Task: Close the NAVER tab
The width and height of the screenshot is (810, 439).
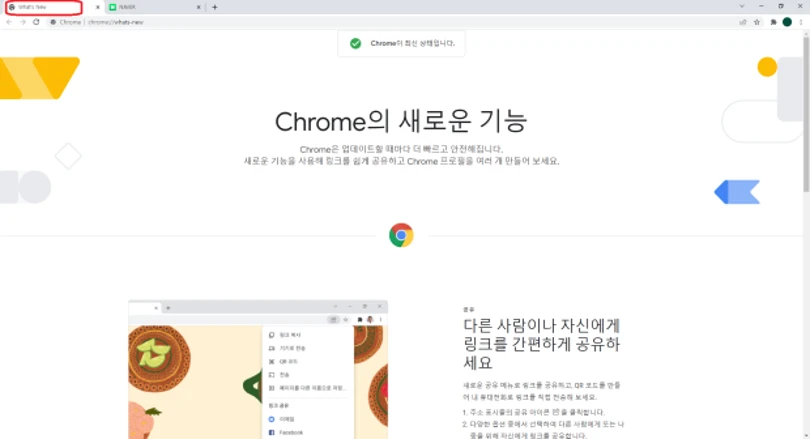Action: point(198,7)
